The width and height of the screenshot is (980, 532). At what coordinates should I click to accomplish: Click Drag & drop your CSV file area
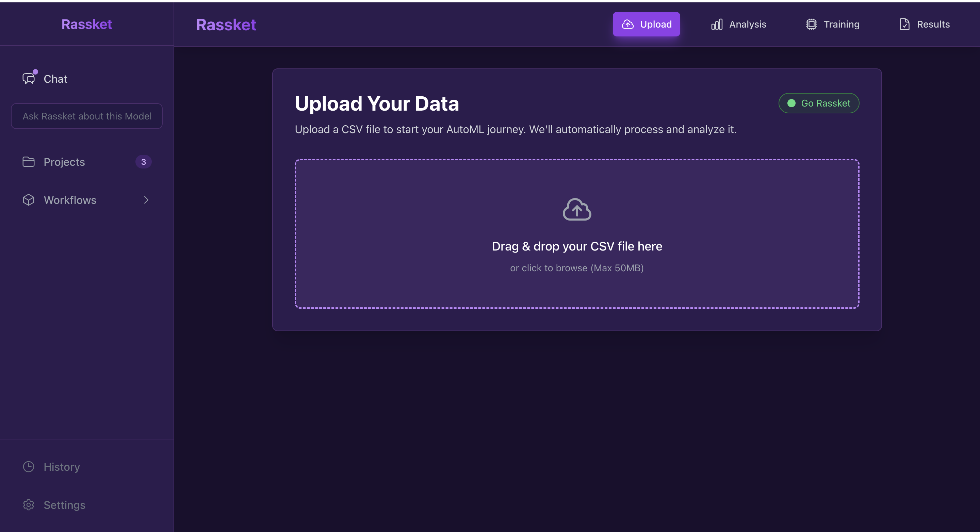coord(577,246)
